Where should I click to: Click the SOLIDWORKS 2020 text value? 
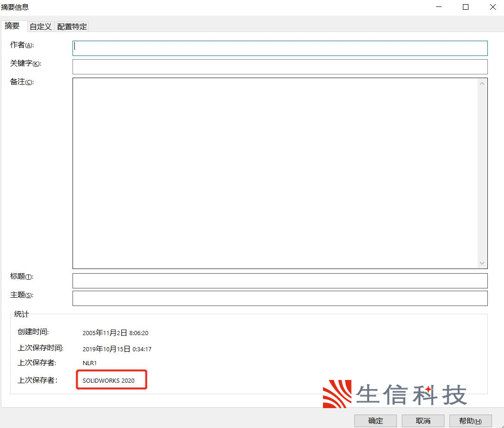109,381
